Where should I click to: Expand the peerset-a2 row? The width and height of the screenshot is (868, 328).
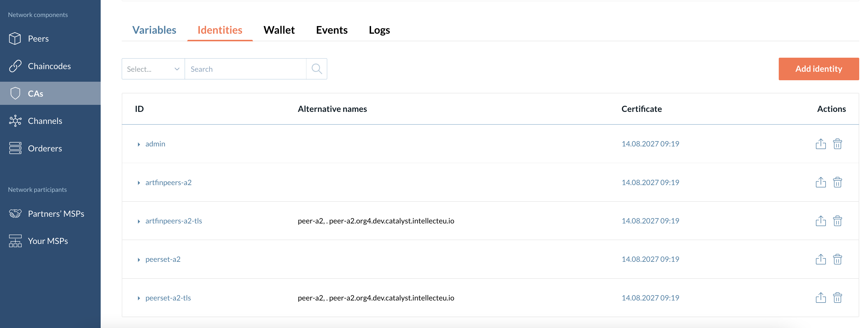(x=138, y=259)
